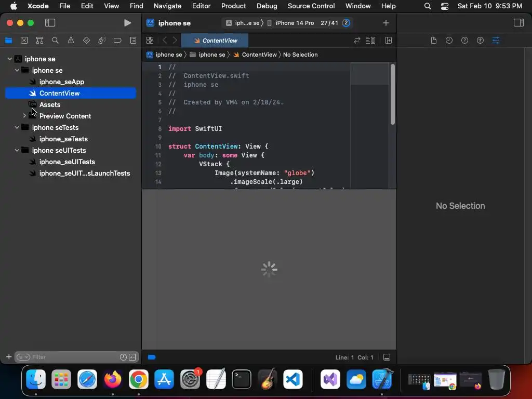Add a new file with navigator plus button
532x399 pixels.
(x=9, y=356)
